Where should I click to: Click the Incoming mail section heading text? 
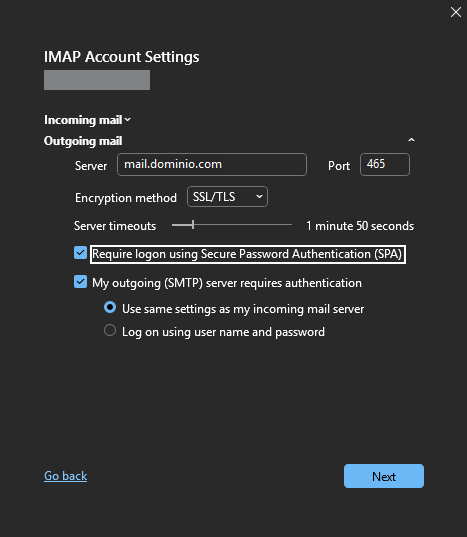[83, 120]
